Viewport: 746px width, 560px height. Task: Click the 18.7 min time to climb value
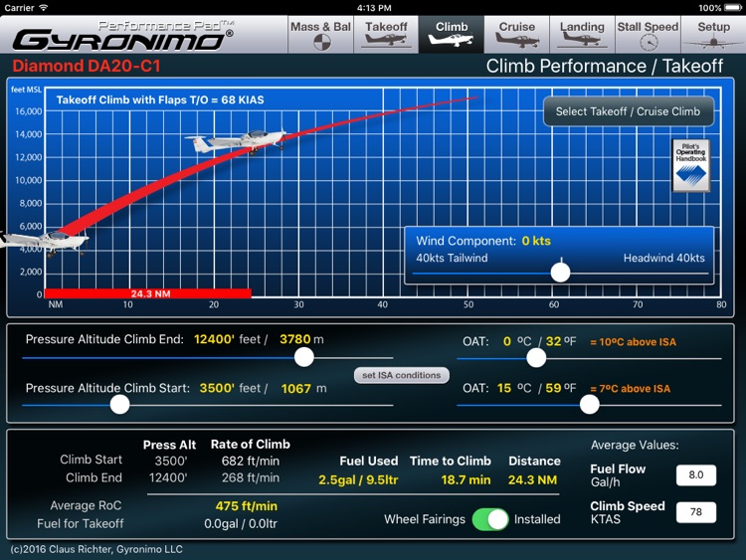(466, 479)
